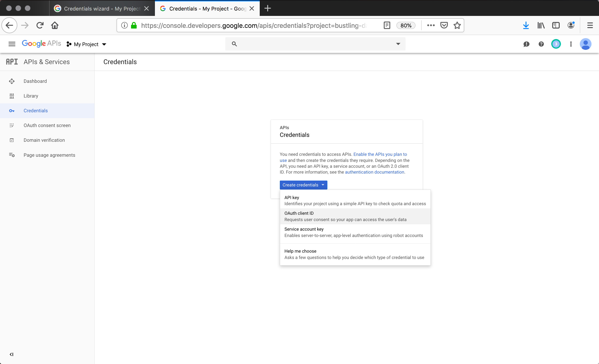Open authentication documentation link
599x364 pixels.
[374, 172]
